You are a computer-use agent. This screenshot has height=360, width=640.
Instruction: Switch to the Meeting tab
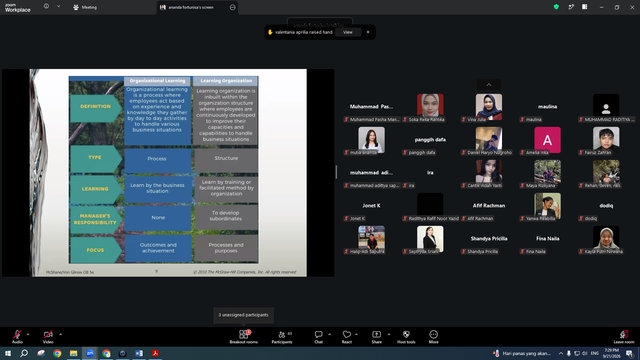coord(85,7)
